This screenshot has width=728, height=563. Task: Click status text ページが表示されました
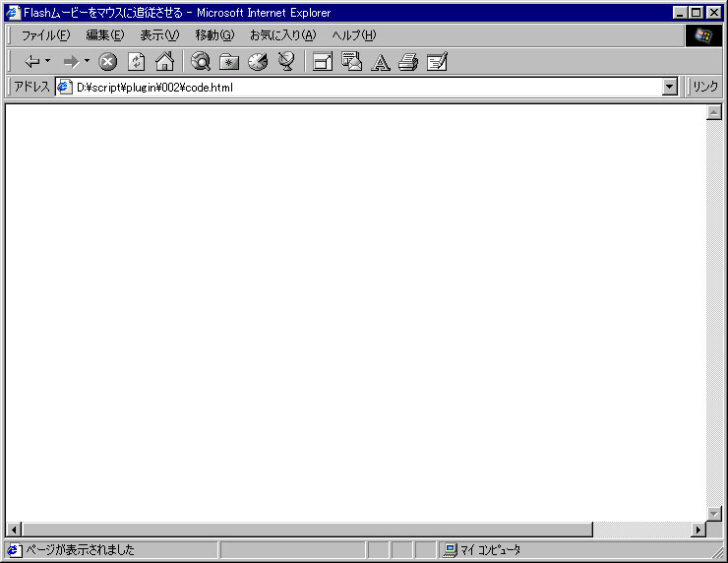pyautogui.click(x=80, y=550)
